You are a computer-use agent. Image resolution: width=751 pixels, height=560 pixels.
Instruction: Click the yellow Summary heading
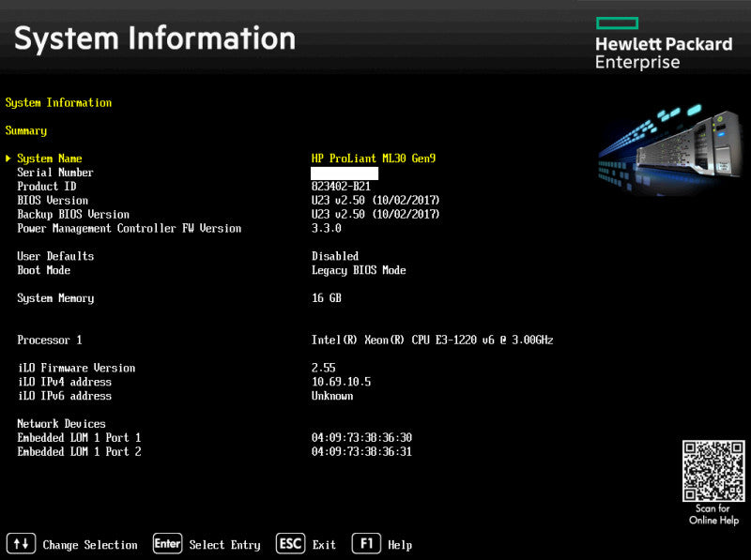click(x=26, y=130)
